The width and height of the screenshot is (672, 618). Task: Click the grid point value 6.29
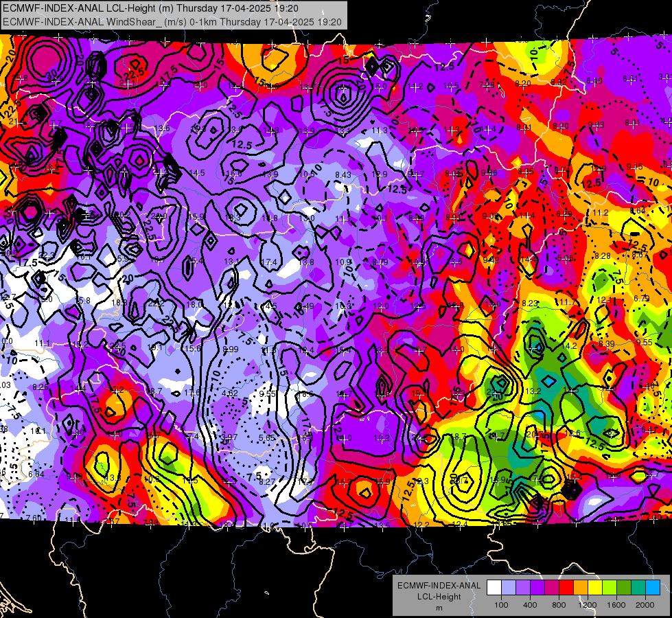click(564, 214)
